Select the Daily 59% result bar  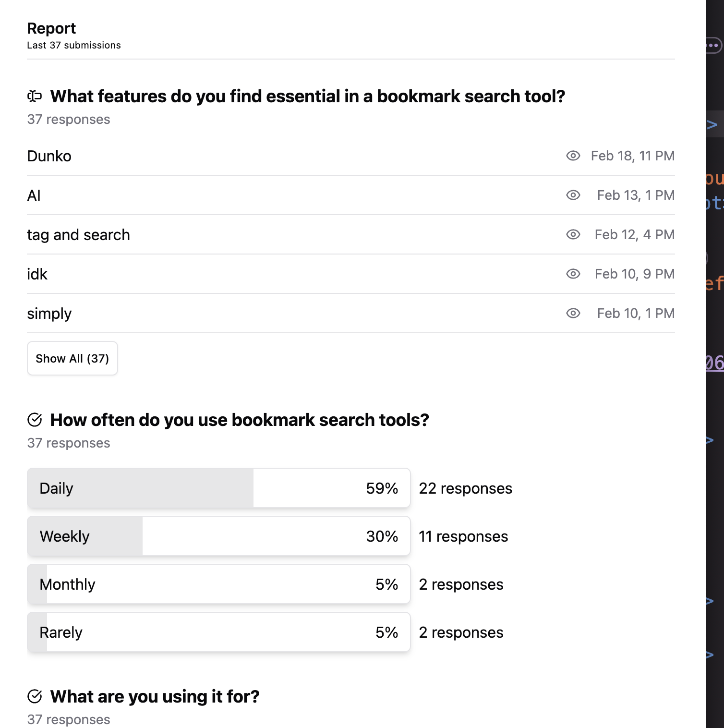pyautogui.click(x=218, y=488)
